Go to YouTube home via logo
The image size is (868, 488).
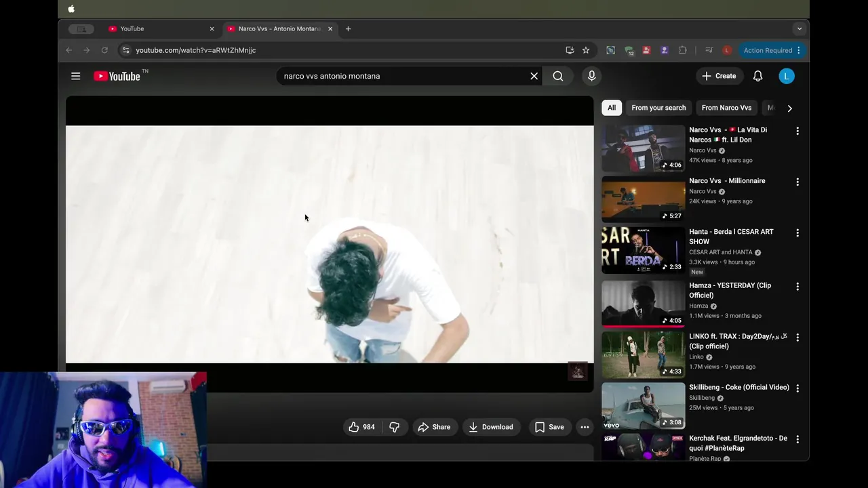117,76
